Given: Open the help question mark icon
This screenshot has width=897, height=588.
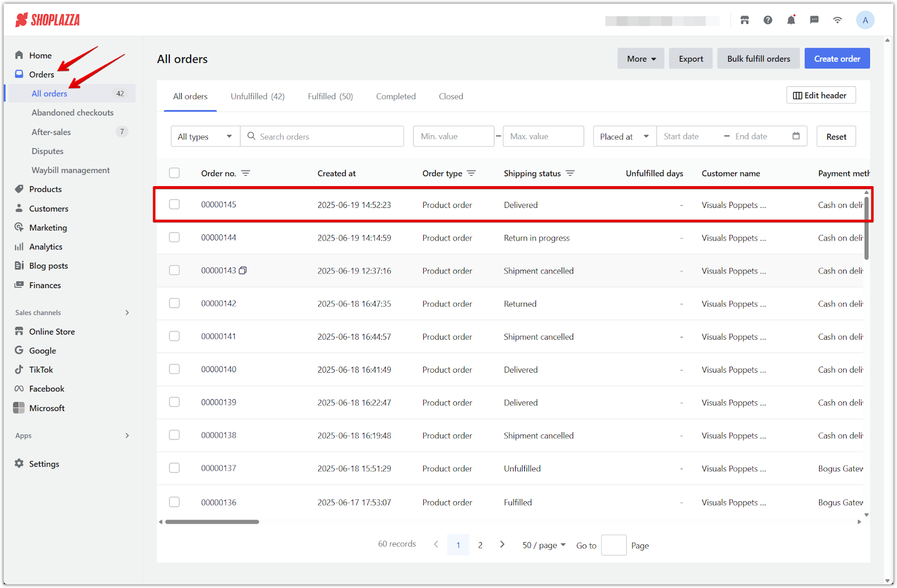Looking at the screenshot, I should pos(768,20).
